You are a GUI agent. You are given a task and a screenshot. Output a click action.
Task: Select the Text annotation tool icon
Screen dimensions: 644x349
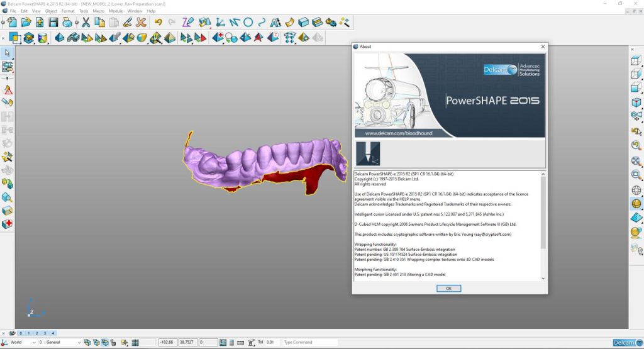[x=275, y=23]
